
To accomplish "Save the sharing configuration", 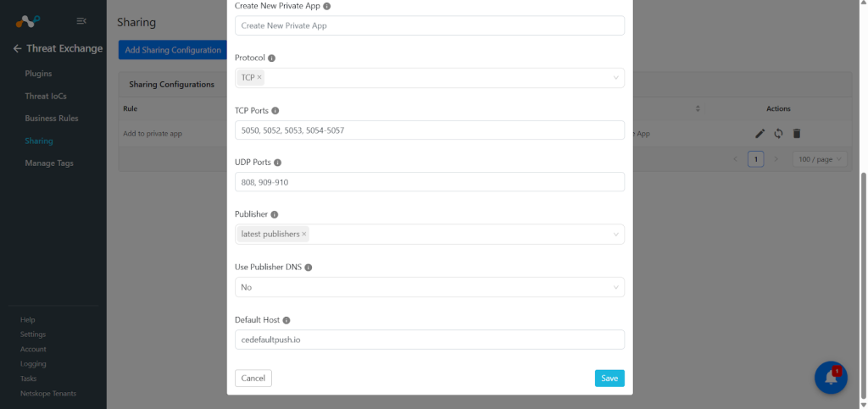I will (x=609, y=379).
